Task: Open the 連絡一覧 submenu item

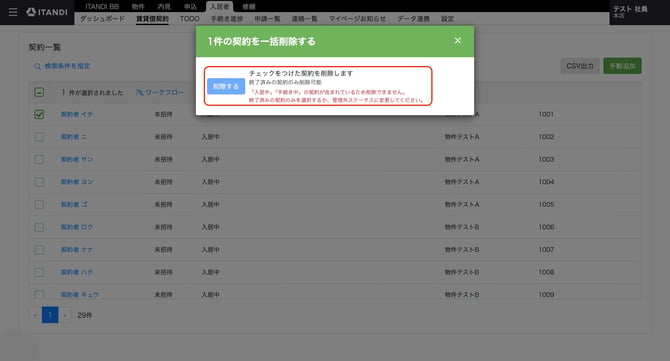Action: click(x=304, y=19)
